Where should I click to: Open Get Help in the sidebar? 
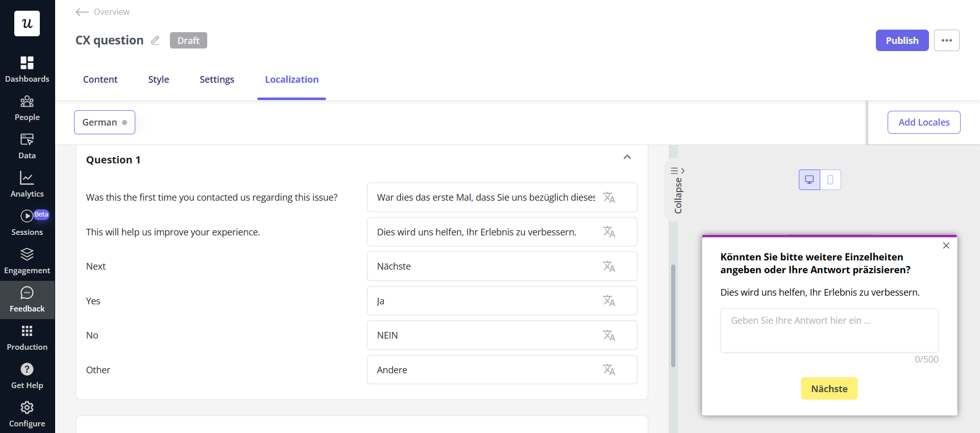point(27,376)
